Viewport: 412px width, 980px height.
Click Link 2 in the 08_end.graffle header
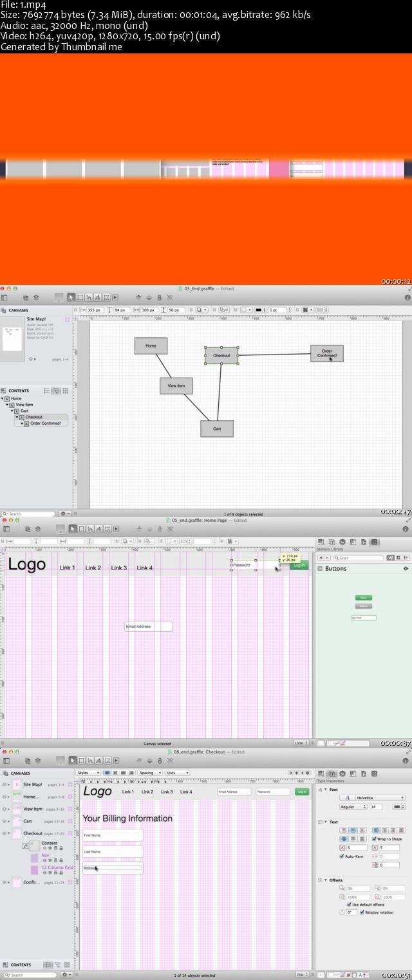pos(147,791)
